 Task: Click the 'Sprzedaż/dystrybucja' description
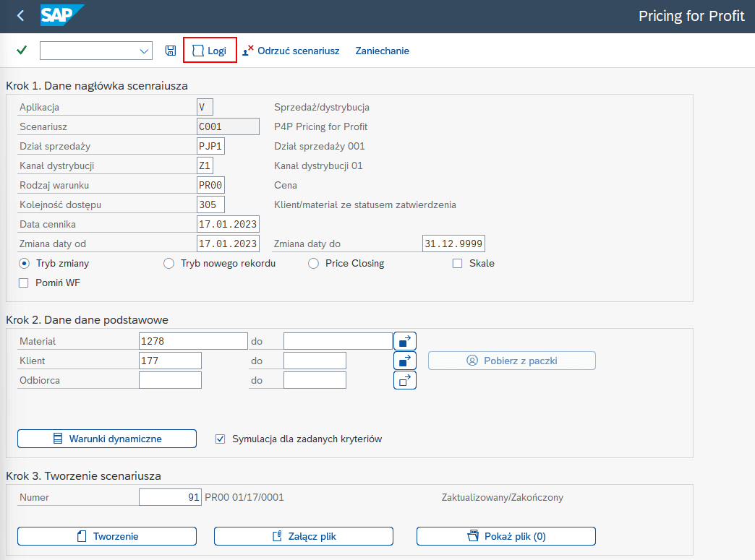tap(322, 107)
